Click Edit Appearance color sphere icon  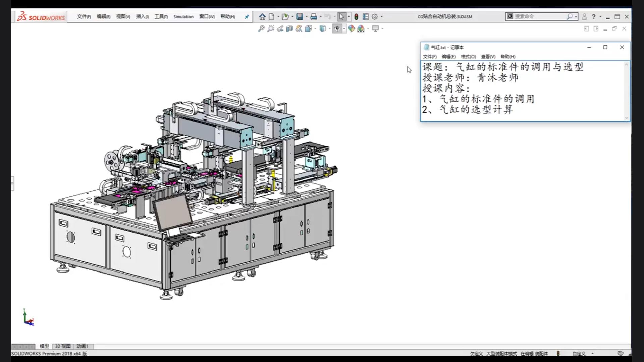coord(351,29)
